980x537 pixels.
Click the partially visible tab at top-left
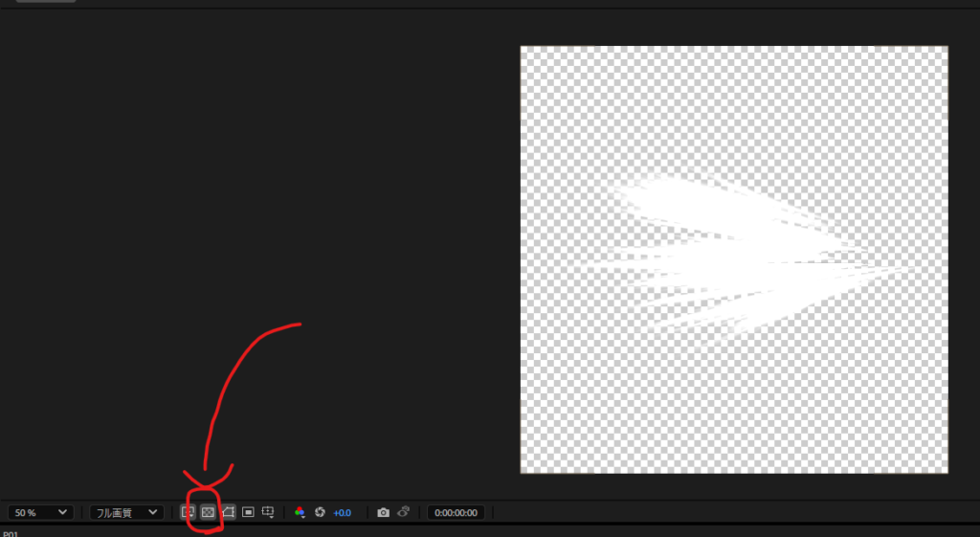(46, 2)
